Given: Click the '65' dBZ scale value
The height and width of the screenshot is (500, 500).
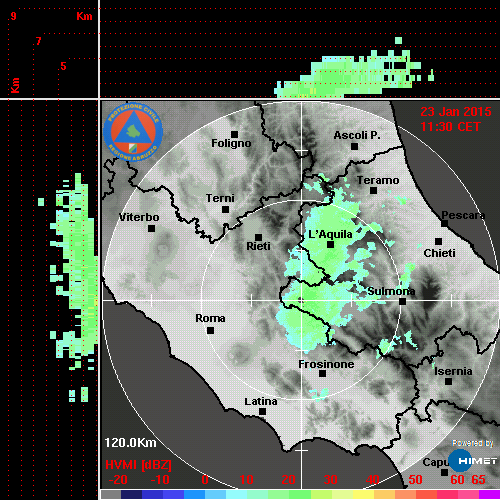Looking at the screenshot, I should coord(478,480).
